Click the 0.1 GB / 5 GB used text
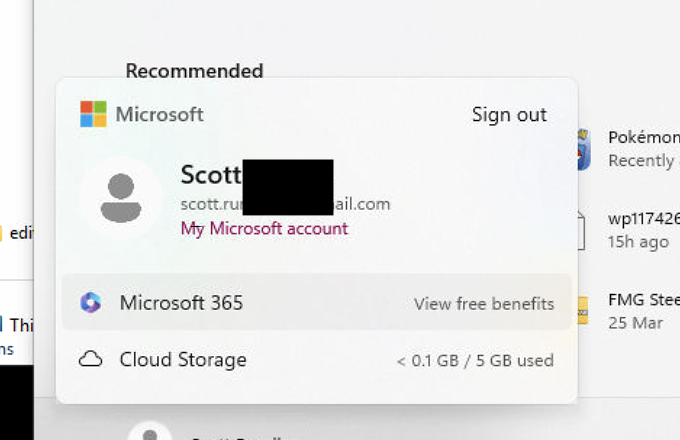 point(475,361)
